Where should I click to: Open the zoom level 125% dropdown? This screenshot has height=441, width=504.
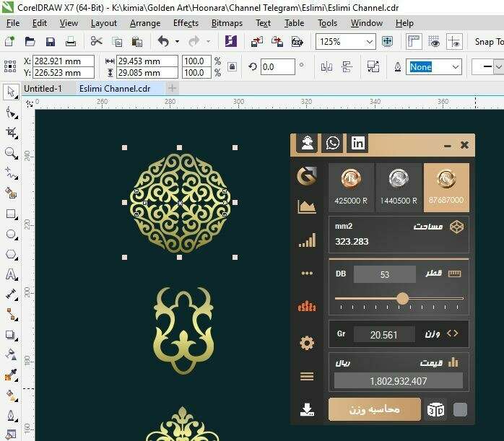(370, 42)
